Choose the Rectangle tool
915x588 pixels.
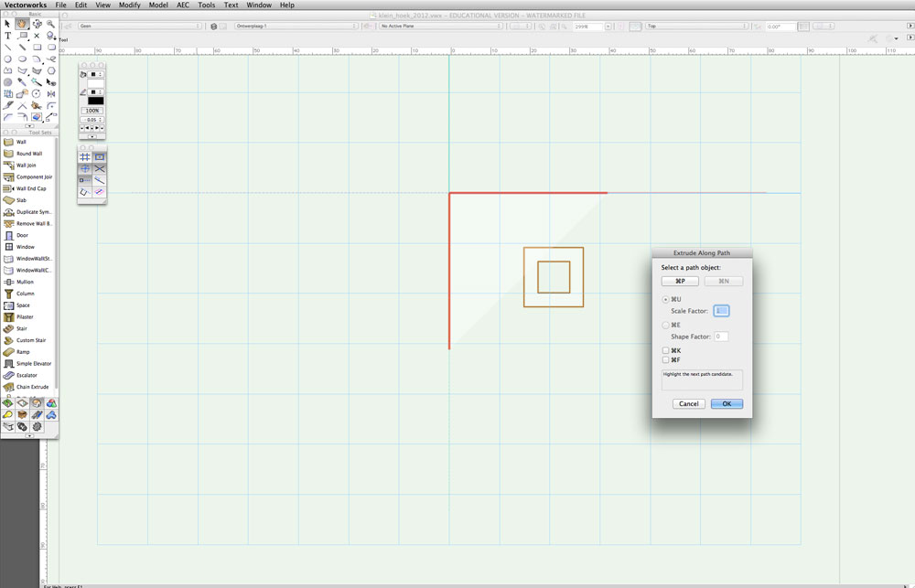(x=37, y=48)
